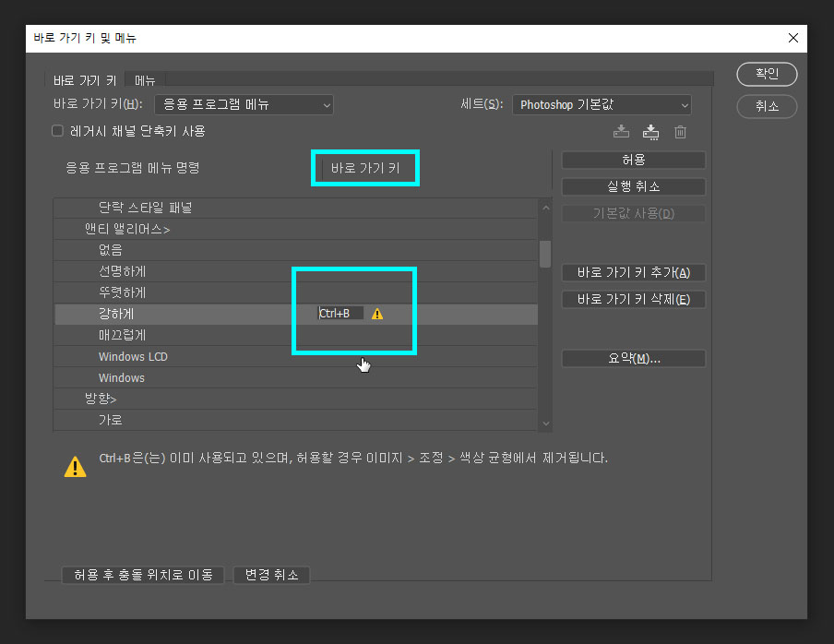834x644 pixels.
Task: Select the 가로 row
Action: [295, 420]
